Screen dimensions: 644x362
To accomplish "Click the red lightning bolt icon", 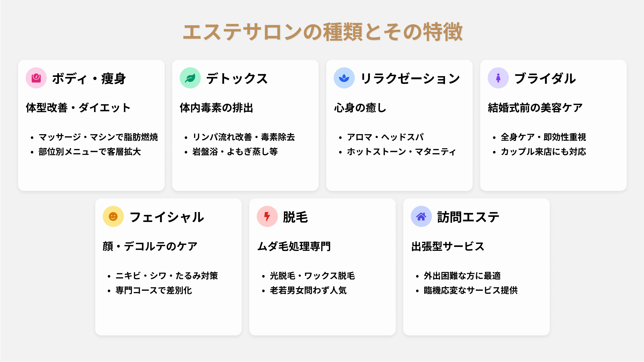I will [x=267, y=217].
